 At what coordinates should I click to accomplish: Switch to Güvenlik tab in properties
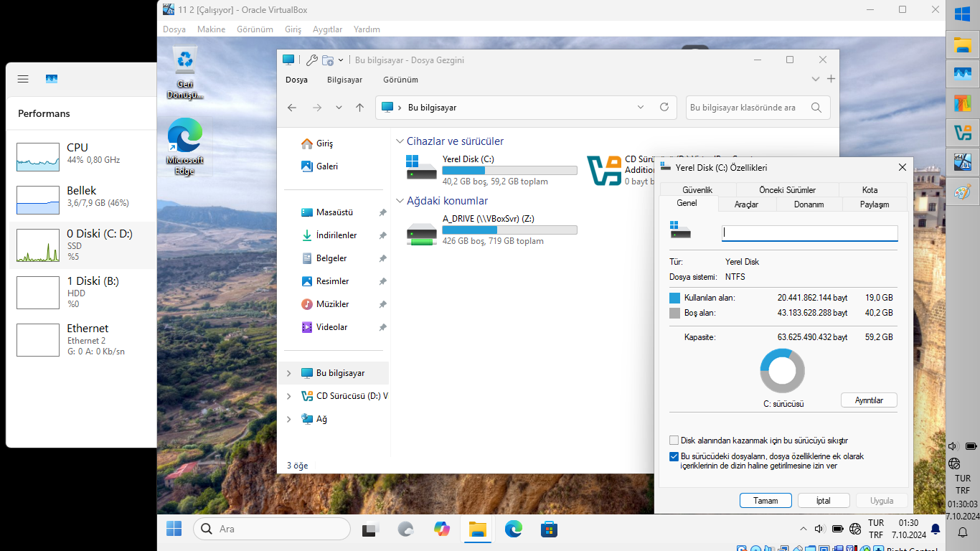click(697, 190)
